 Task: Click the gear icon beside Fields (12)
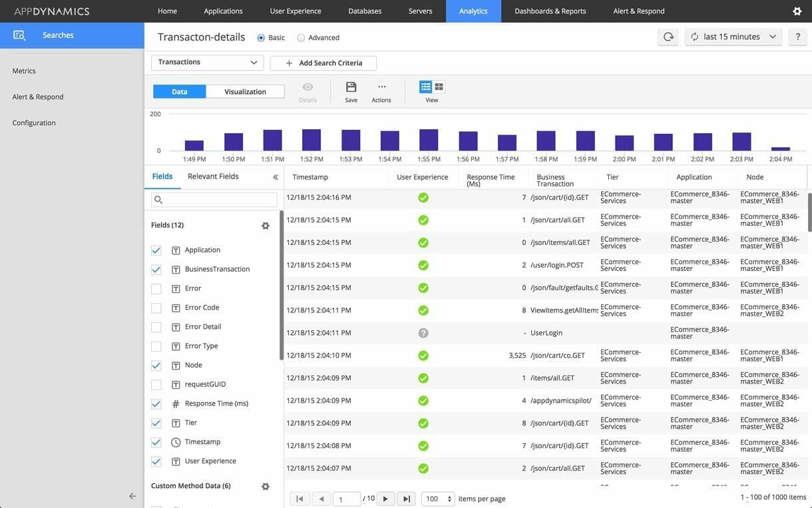click(x=264, y=224)
